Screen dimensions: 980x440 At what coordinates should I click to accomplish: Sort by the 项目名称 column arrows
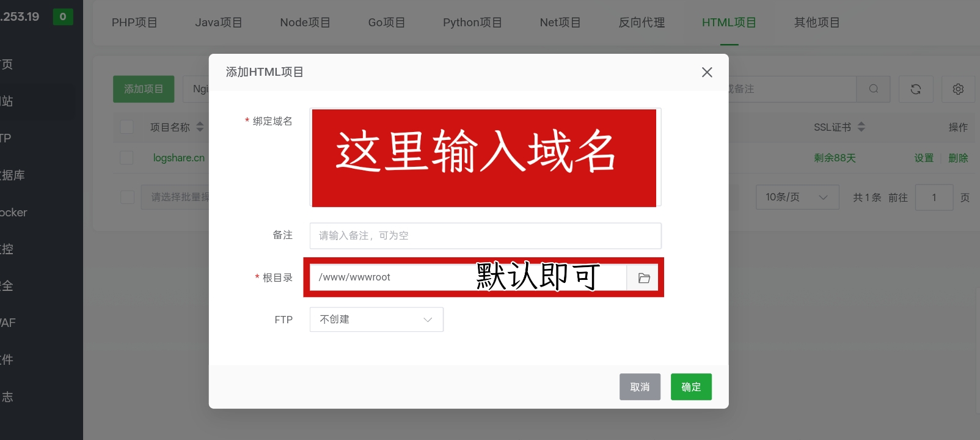pyautogui.click(x=200, y=127)
